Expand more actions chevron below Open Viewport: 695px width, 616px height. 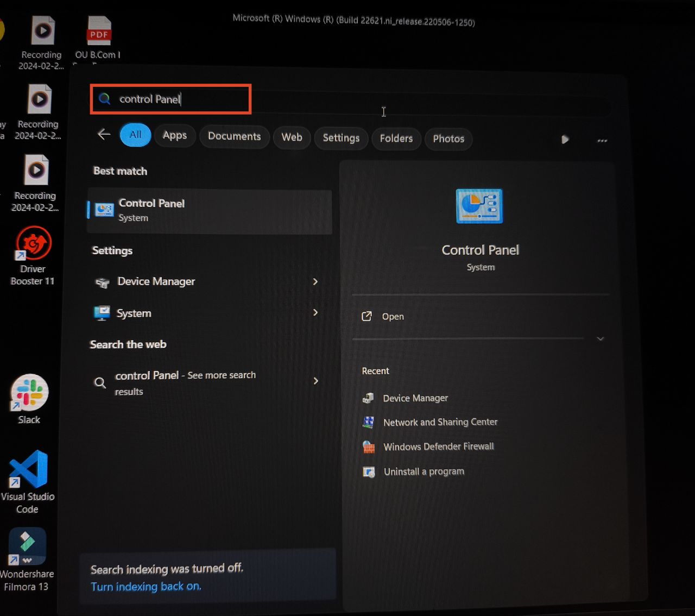(600, 339)
